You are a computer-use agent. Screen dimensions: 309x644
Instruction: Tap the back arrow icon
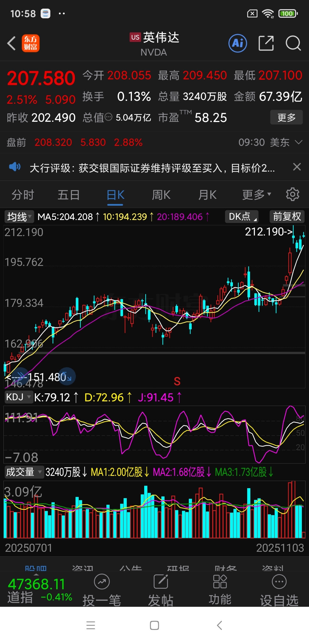(x=11, y=44)
